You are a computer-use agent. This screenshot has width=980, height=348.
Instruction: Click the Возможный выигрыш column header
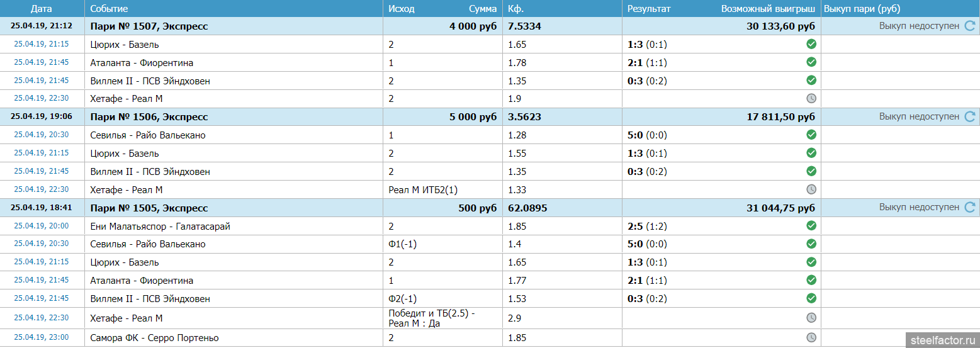coord(768,9)
